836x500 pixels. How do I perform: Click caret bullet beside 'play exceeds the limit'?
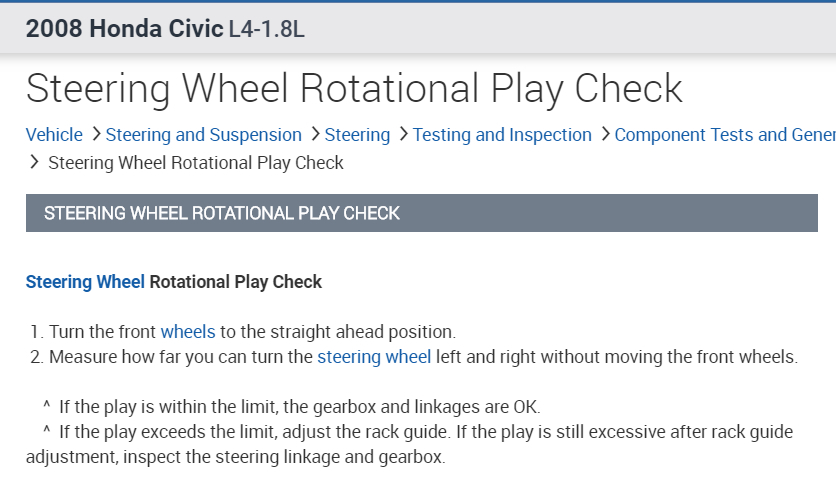[46, 432]
